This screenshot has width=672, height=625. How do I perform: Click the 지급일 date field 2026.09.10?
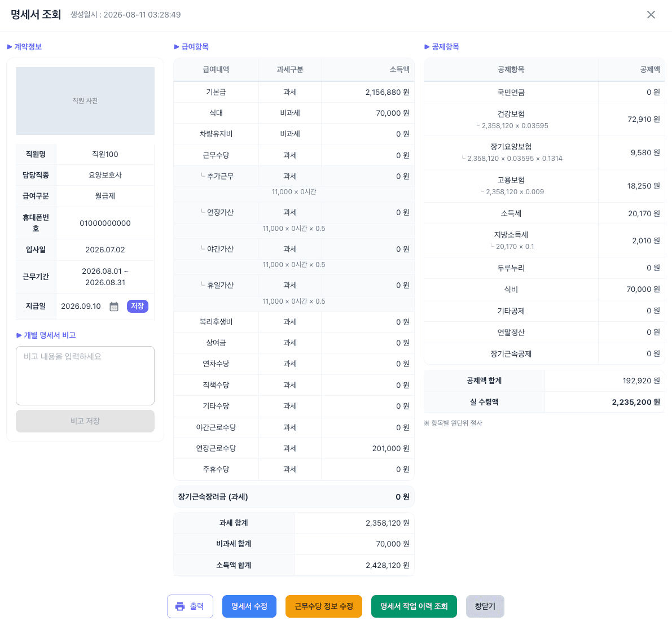click(81, 306)
